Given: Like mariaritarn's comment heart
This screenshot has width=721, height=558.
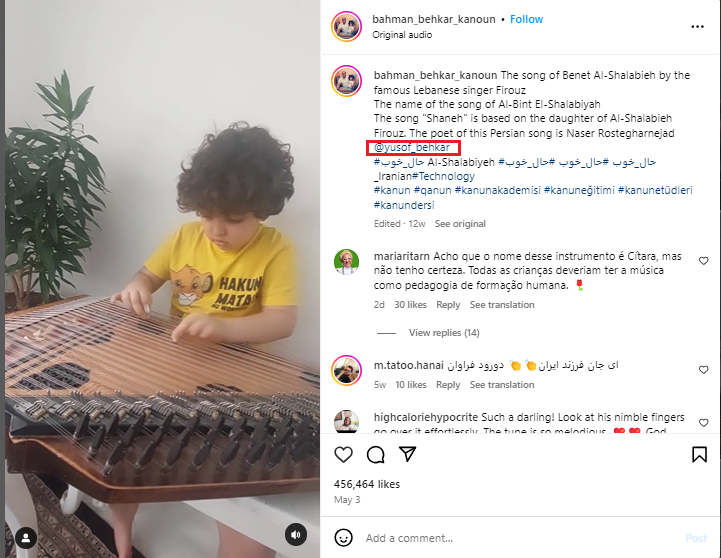Looking at the screenshot, I should coord(704,261).
